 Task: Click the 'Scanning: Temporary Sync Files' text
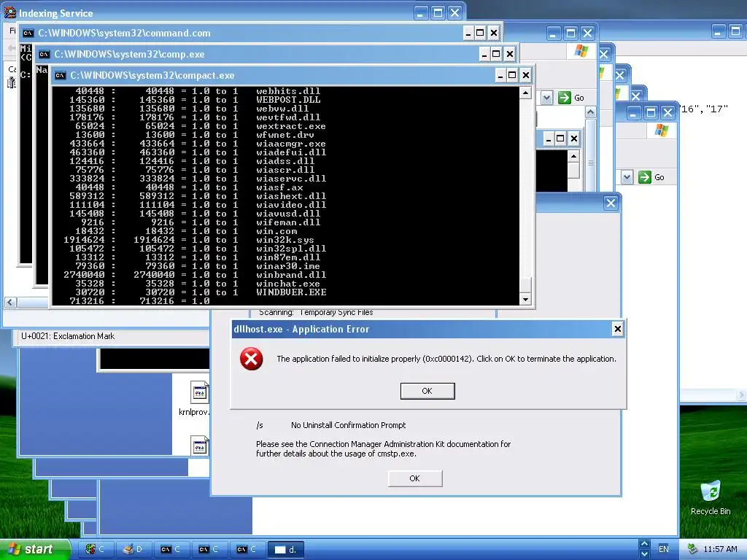point(316,312)
